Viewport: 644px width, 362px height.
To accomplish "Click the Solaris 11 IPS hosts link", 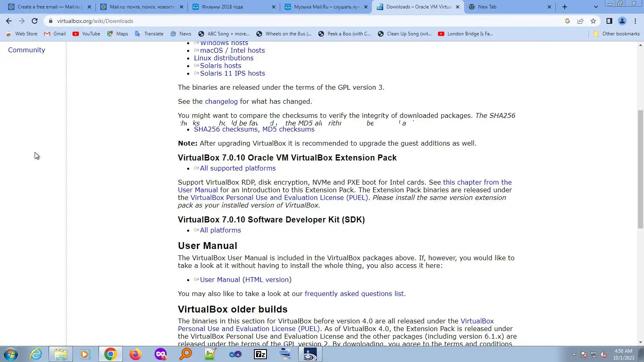I will [232, 73].
